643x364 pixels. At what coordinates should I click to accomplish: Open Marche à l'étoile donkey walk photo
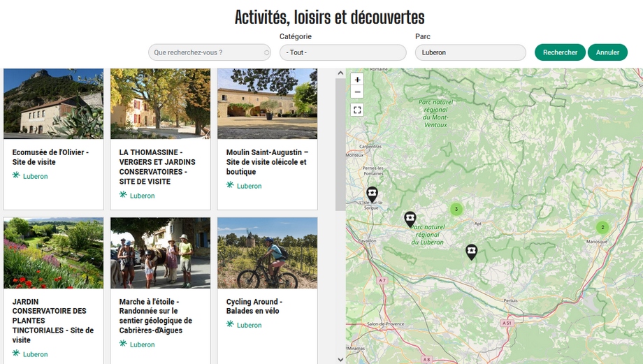[160, 253]
